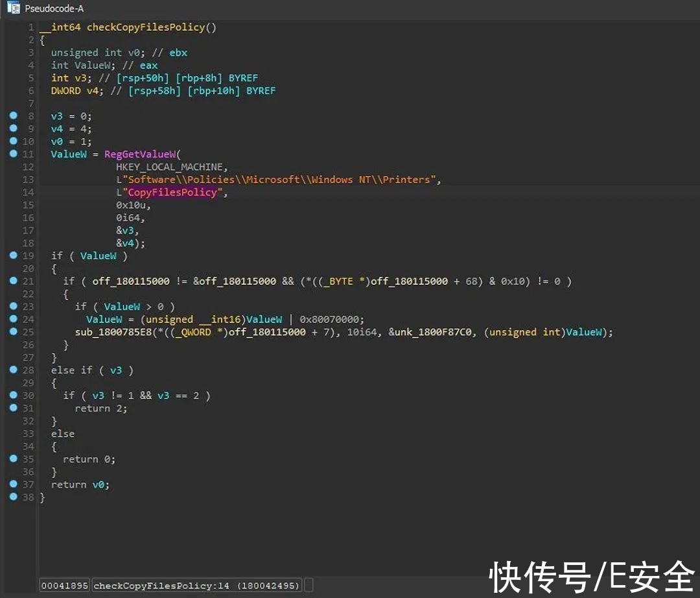Click the RegGetValueW function call

pos(140,154)
